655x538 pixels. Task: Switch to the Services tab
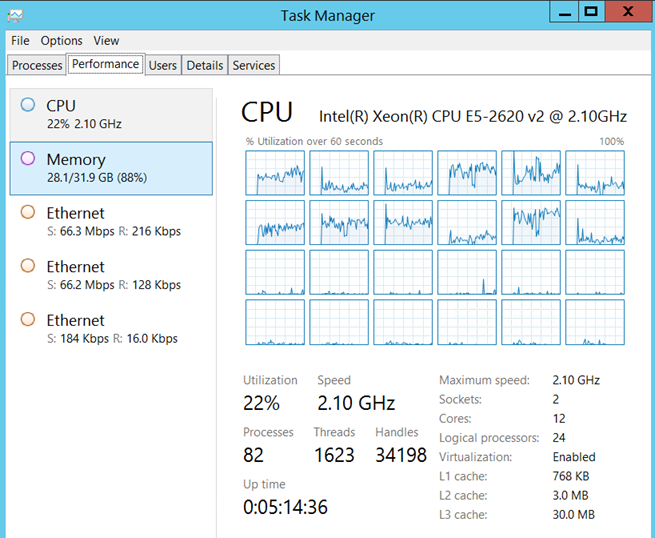[x=254, y=65]
